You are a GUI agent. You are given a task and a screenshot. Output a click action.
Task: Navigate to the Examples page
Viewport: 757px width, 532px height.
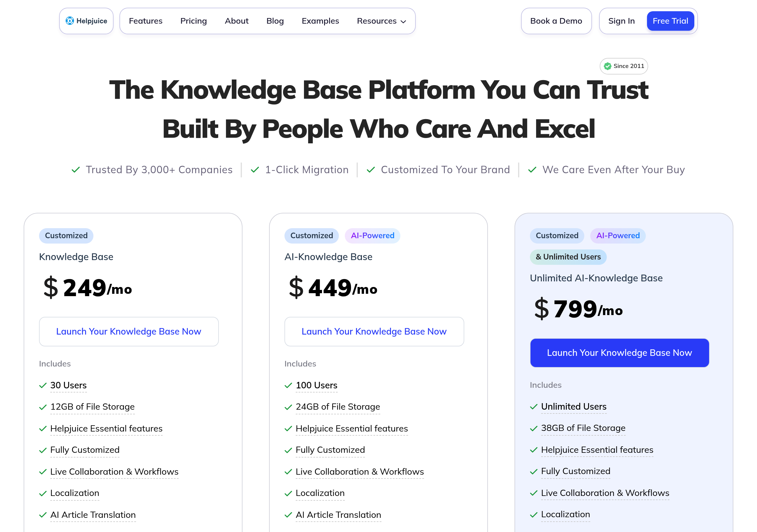[320, 21]
